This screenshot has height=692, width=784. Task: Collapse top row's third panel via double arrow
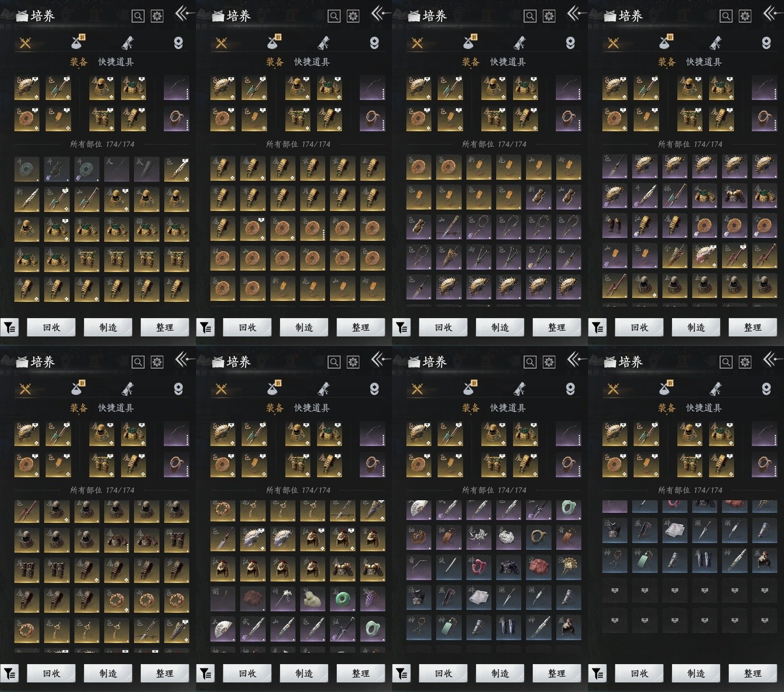pos(576,13)
